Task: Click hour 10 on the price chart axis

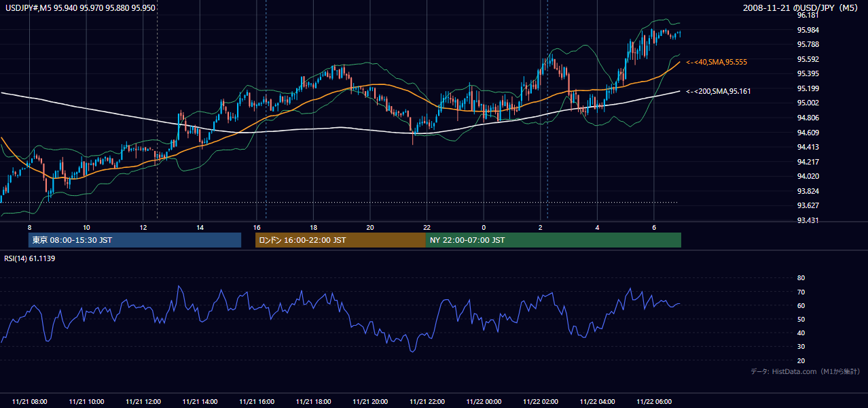Action: tap(86, 227)
